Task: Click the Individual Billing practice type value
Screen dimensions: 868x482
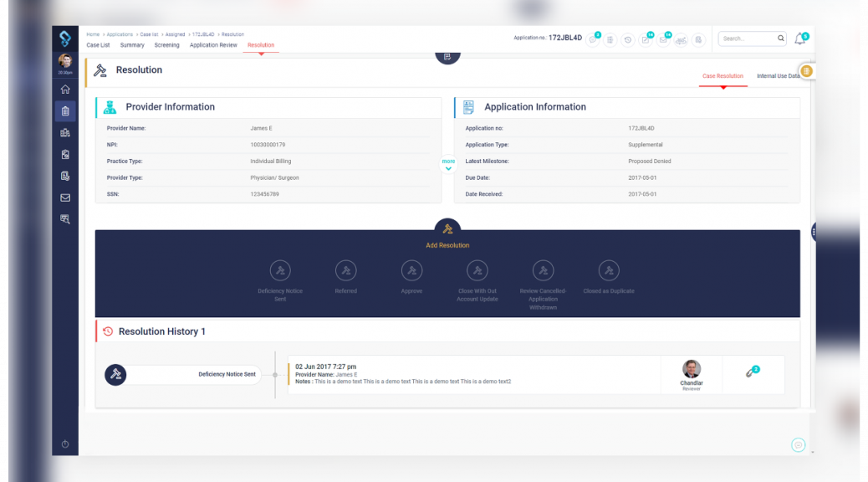Action: [x=271, y=162]
